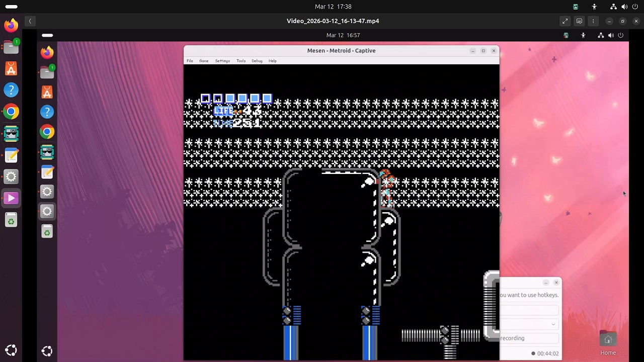The height and width of the screenshot is (362, 644).
Task: Open Settings gear in the outer dock
Action: click(11, 176)
